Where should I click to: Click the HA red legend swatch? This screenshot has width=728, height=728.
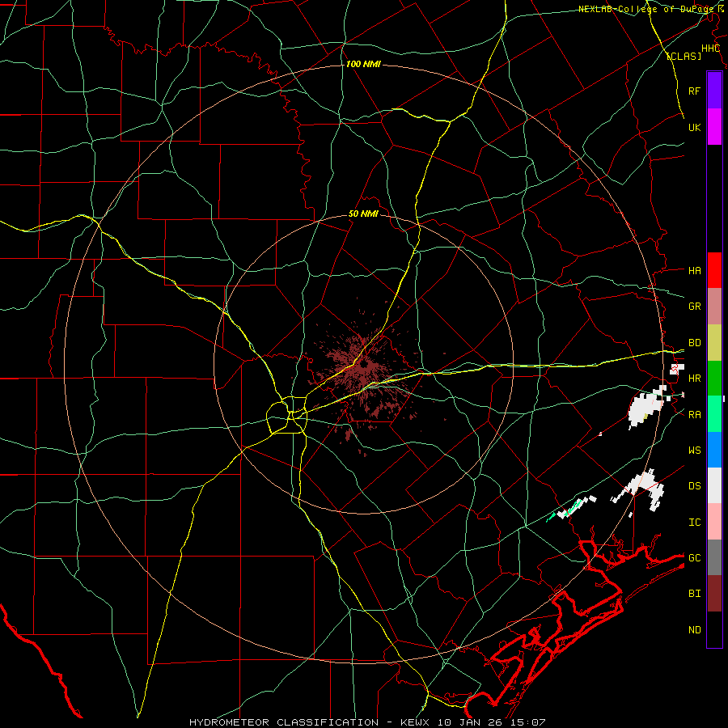pos(714,270)
